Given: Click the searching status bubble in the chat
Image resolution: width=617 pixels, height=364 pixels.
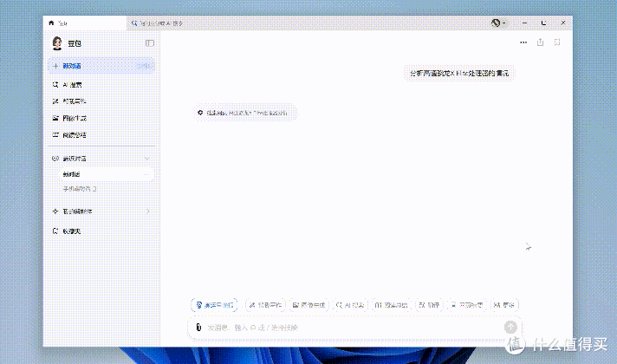Looking at the screenshot, I should tap(244, 113).
